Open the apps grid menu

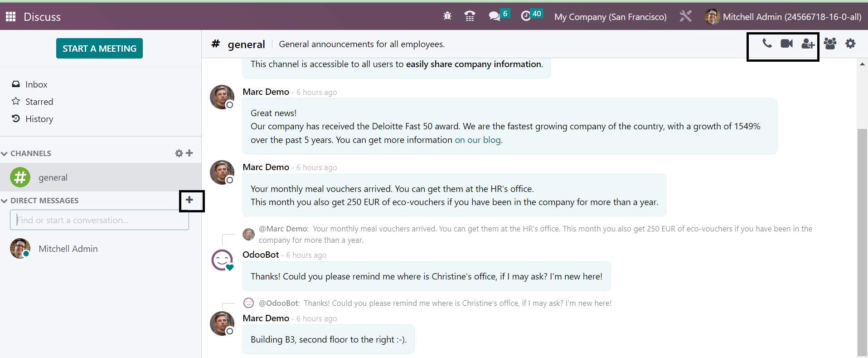pos(10,17)
